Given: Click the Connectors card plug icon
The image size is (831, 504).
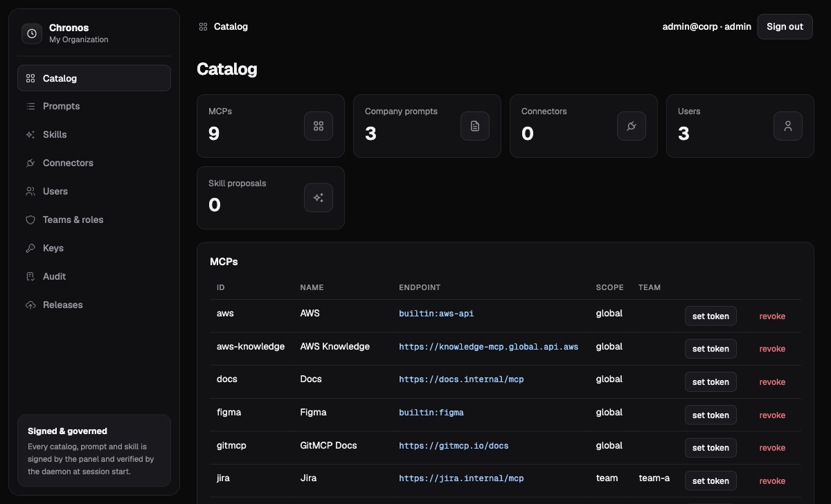Looking at the screenshot, I should (632, 126).
